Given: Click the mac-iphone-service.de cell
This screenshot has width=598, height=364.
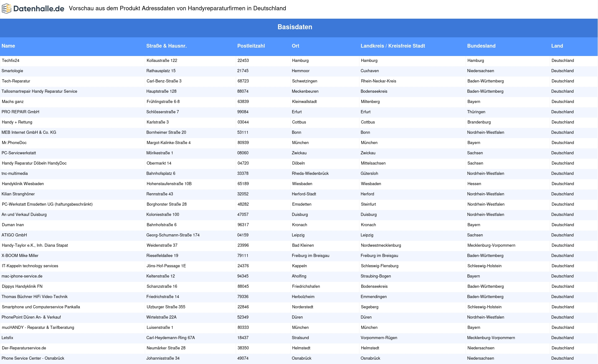Looking at the screenshot, I should (22, 276).
